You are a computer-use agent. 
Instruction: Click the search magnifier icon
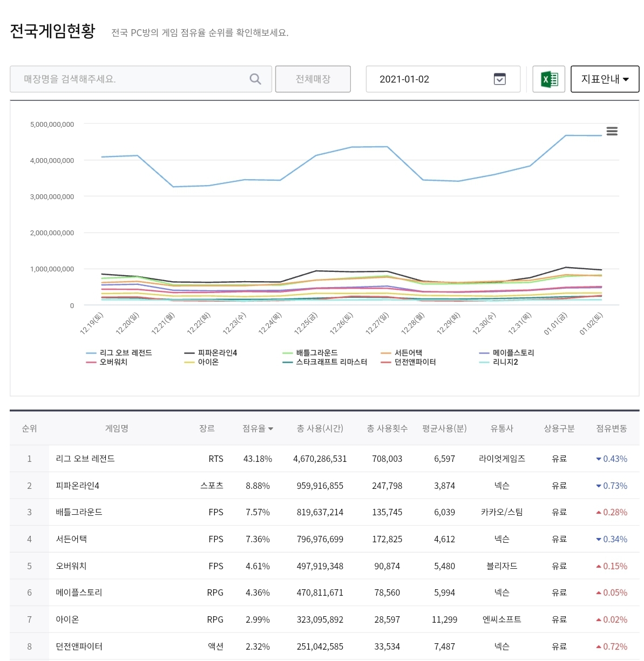point(255,79)
